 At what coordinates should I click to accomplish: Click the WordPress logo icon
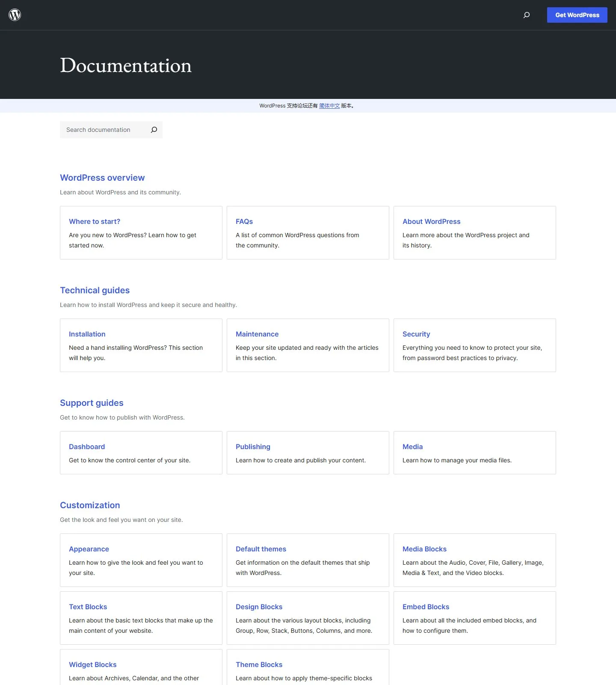(15, 15)
